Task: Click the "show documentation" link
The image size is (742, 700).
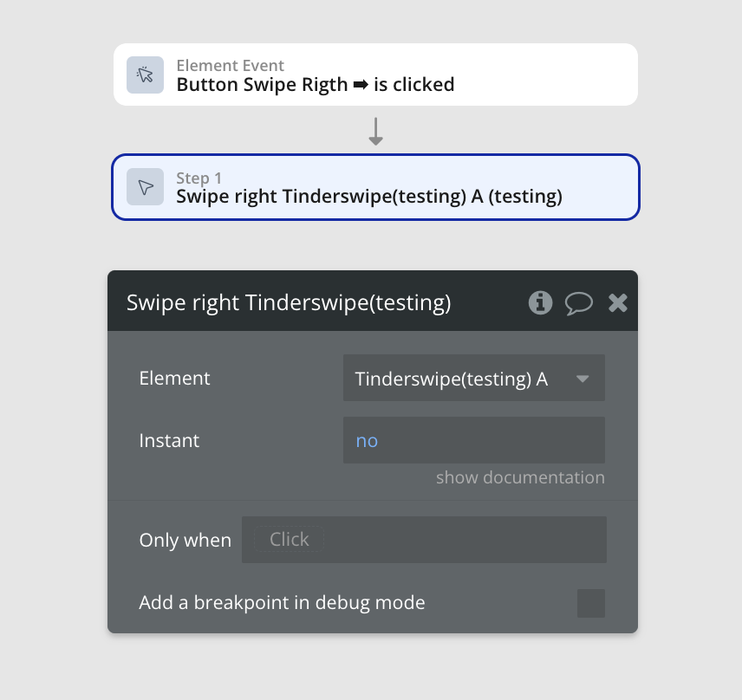Action: (520, 477)
